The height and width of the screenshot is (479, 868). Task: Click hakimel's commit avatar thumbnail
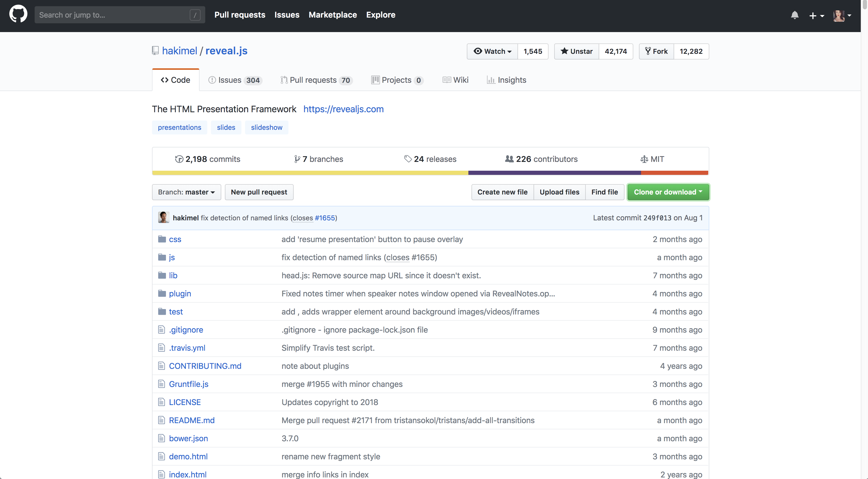164,218
